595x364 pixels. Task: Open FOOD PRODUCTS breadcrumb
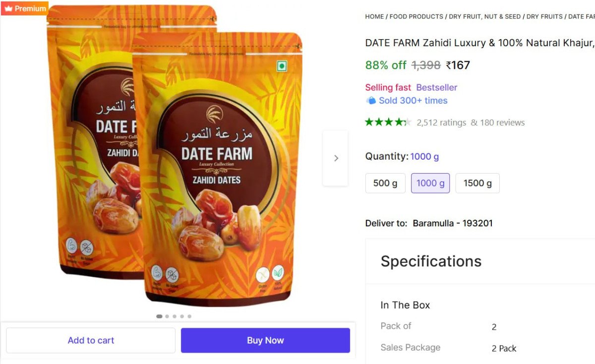pyautogui.click(x=416, y=16)
